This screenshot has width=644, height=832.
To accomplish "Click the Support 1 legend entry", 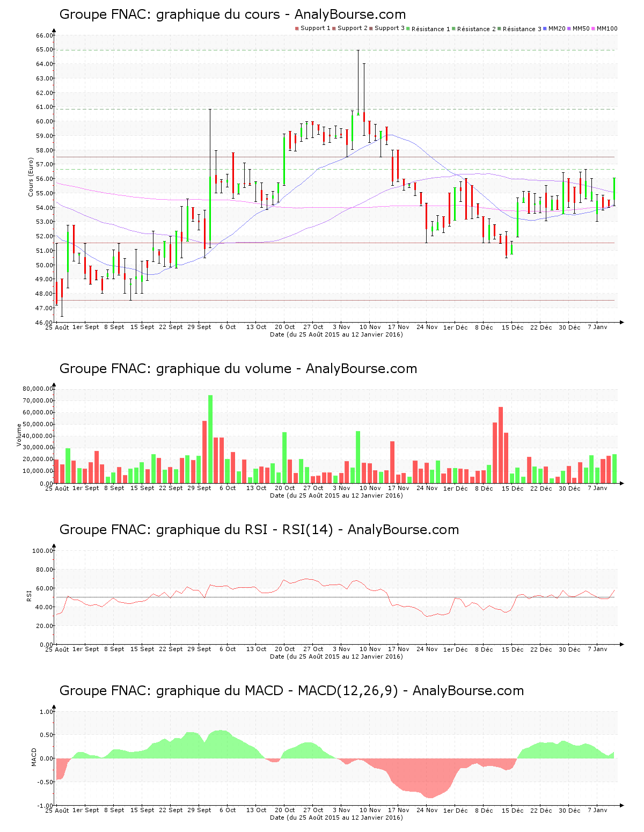I will click(313, 28).
